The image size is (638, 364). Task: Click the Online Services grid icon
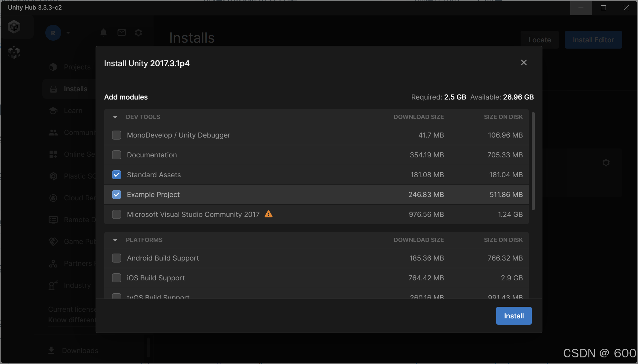(x=53, y=154)
